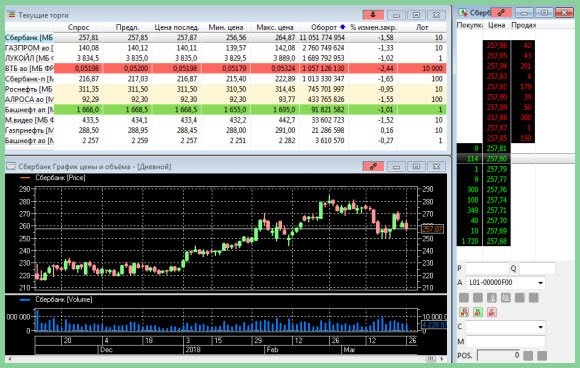The height and width of the screenshot is (368, 580).
Task: Select the ВТБ ао row highlighted red
Action: [226, 68]
